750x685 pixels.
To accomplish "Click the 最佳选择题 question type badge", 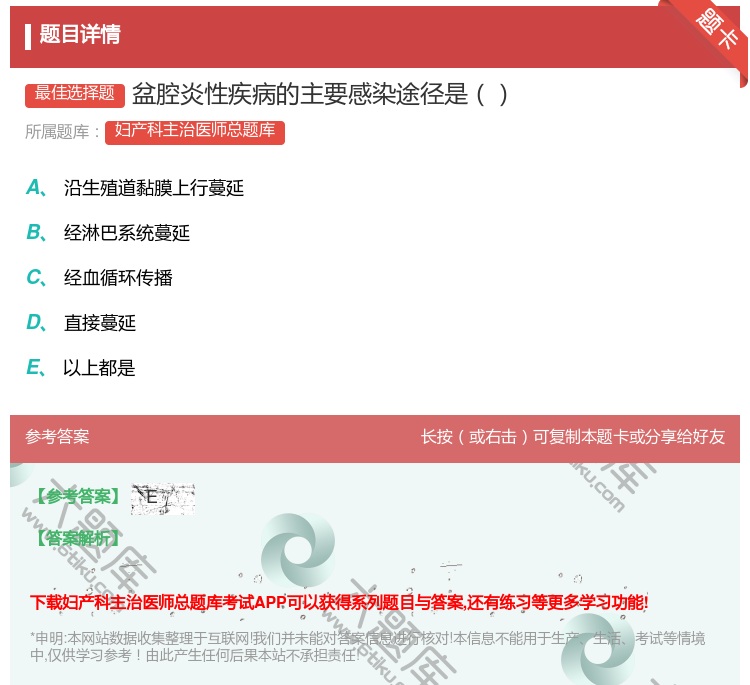I will coord(75,94).
